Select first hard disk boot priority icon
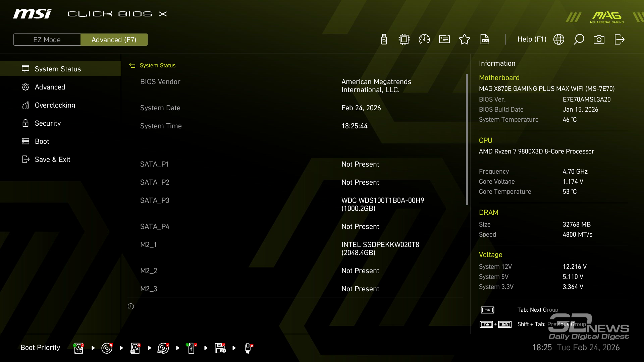 (x=78, y=348)
